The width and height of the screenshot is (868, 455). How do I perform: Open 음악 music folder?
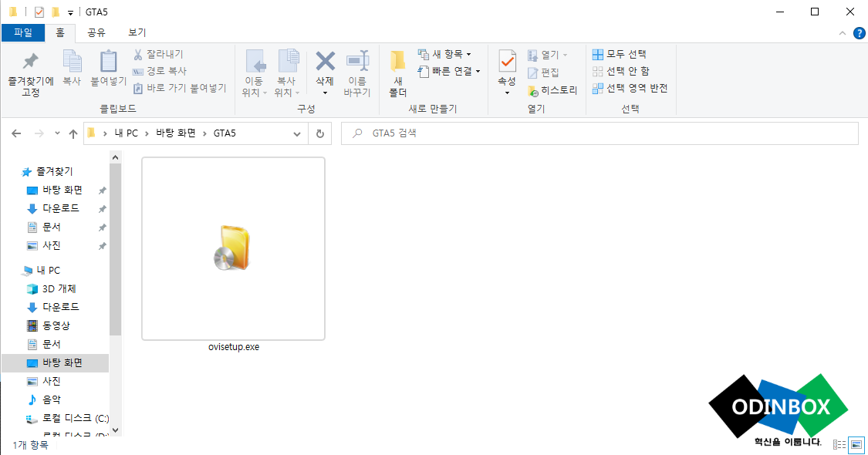52,399
